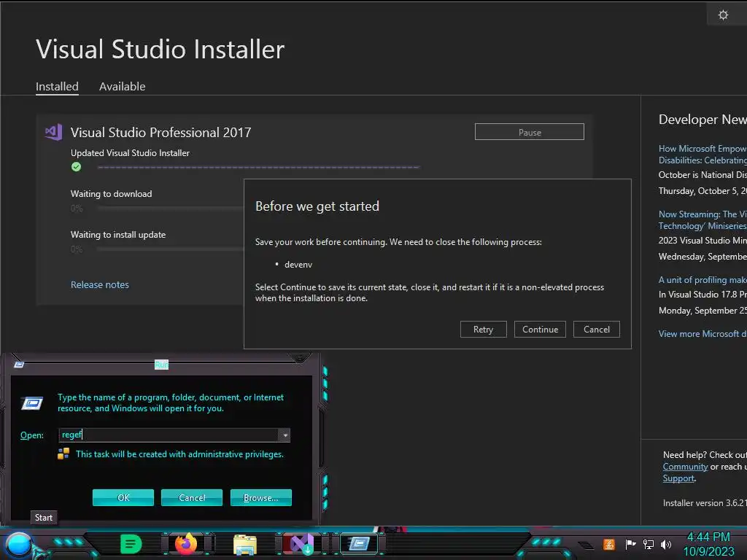The height and width of the screenshot is (560, 747).
Task: Click the Waiting to download label
Action: click(x=111, y=194)
